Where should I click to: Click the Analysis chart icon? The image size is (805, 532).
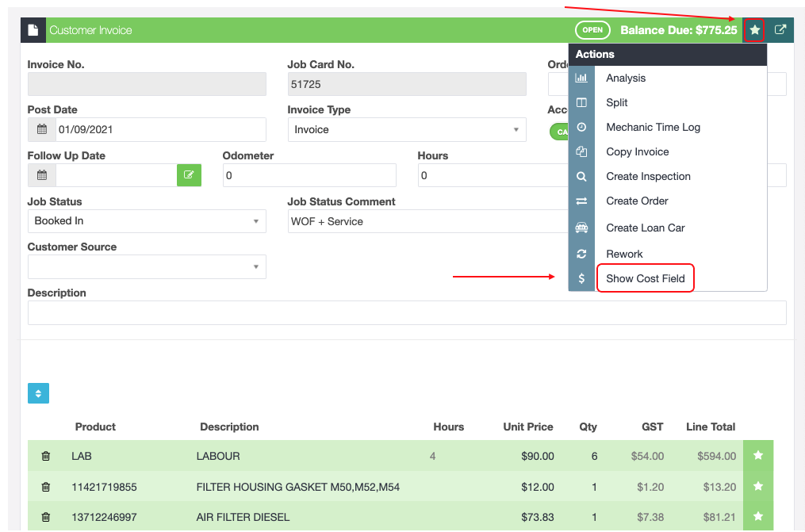click(x=581, y=78)
